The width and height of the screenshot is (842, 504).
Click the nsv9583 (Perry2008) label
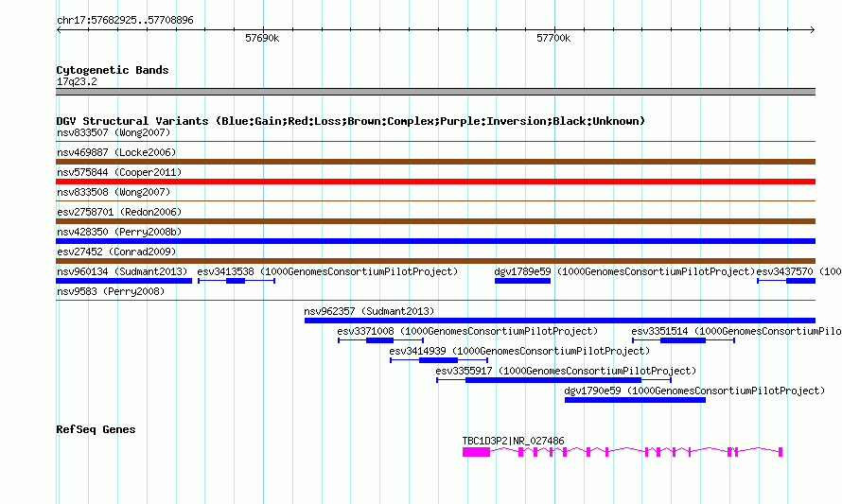tap(111, 291)
